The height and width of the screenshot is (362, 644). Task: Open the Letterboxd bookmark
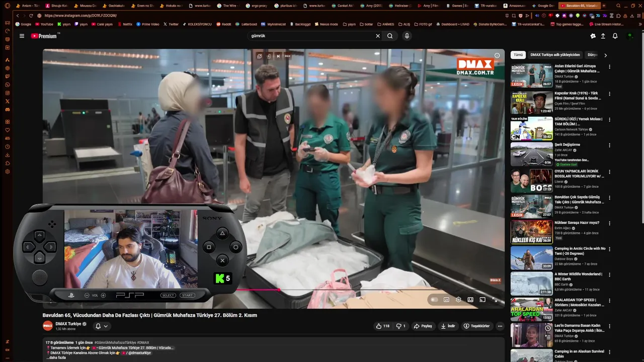246,24
